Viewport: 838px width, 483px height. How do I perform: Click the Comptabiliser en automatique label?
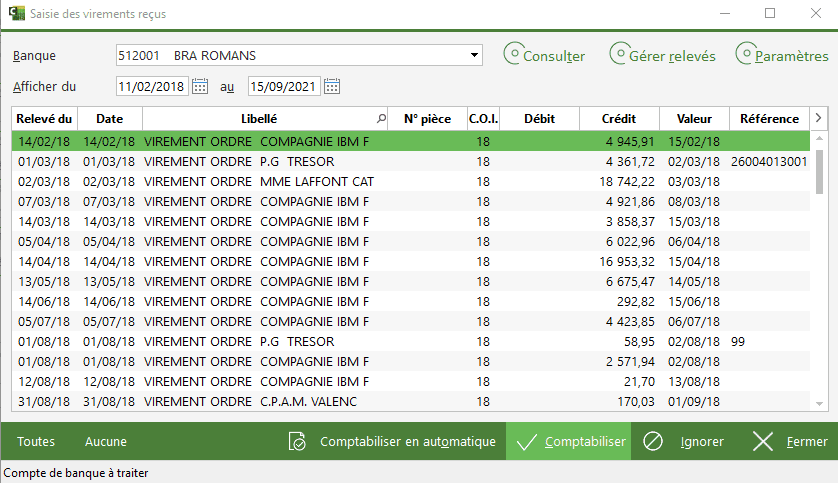(408, 441)
